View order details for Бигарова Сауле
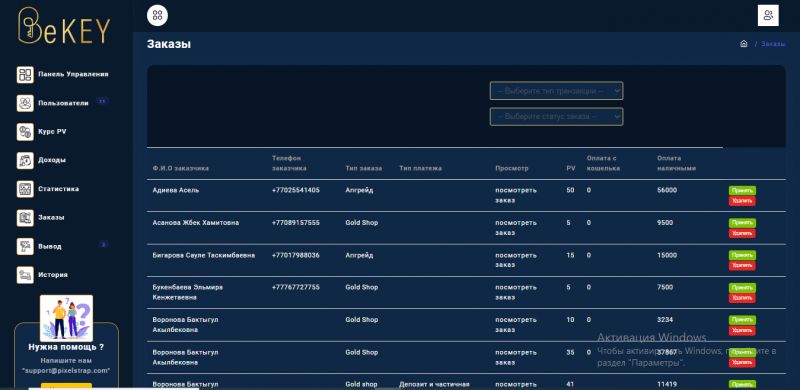Viewport: 800px width, 390px height. (516, 260)
